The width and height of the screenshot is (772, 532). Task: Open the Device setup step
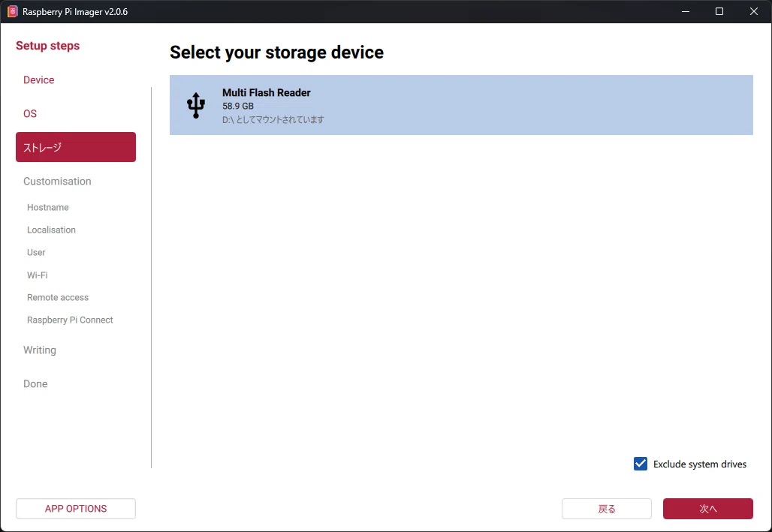point(39,80)
